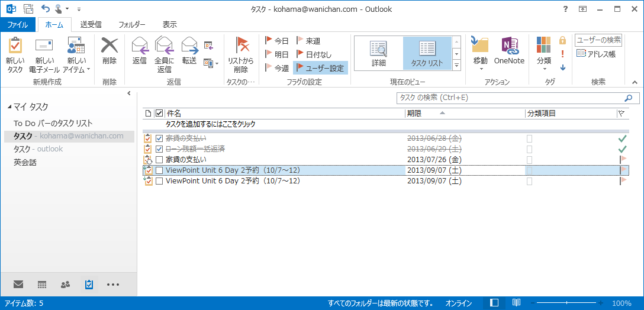Sort by 分類項目 column header
Image resolution: width=644 pixels, height=310 pixels.
click(x=571, y=114)
